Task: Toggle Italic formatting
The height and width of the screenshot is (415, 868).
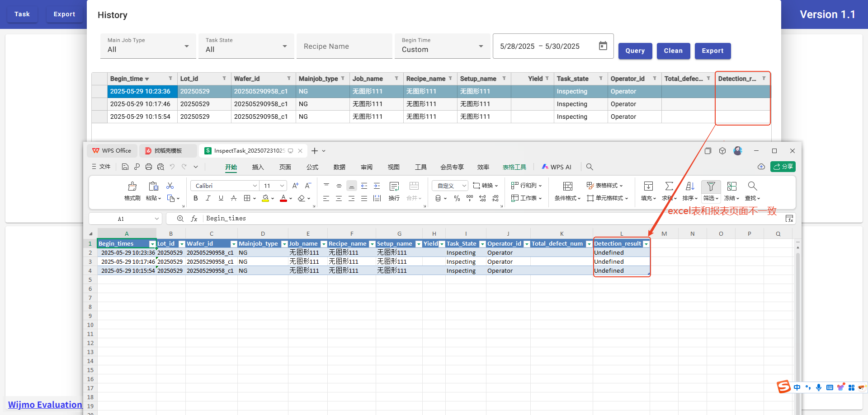Action: coord(208,198)
